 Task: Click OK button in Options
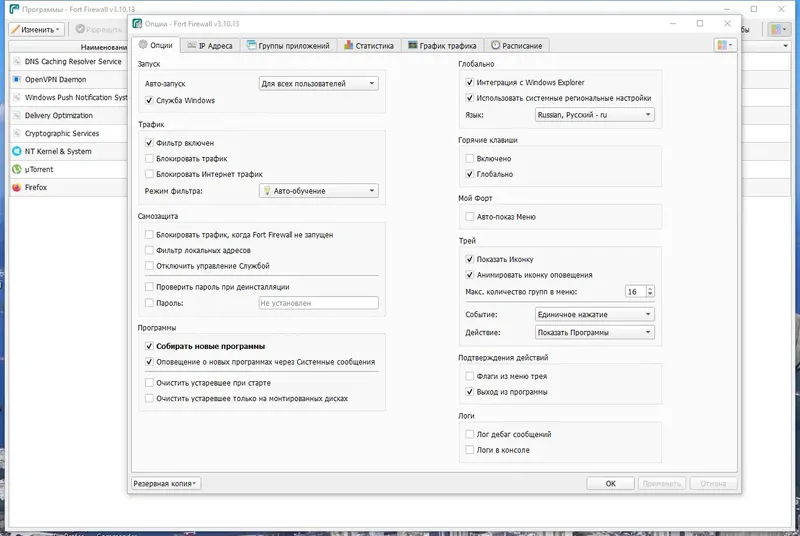pyautogui.click(x=610, y=483)
